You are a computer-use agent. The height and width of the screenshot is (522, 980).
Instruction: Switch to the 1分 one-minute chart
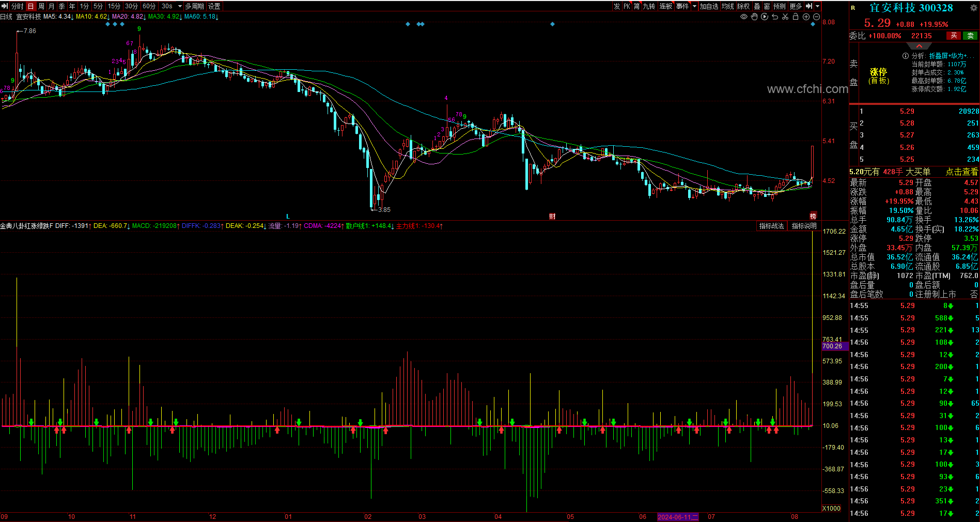click(x=84, y=6)
